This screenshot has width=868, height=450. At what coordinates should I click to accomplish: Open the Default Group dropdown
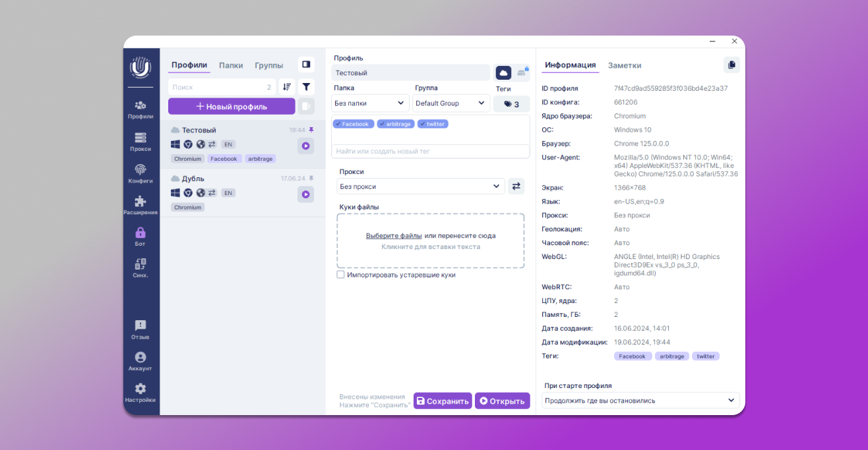(x=451, y=103)
